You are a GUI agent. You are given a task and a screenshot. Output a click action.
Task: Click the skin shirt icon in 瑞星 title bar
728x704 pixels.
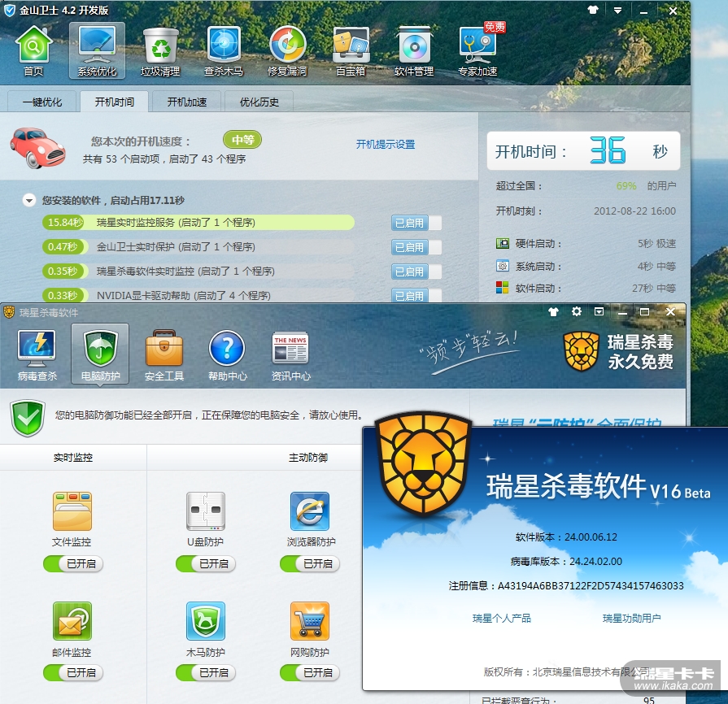tap(553, 312)
